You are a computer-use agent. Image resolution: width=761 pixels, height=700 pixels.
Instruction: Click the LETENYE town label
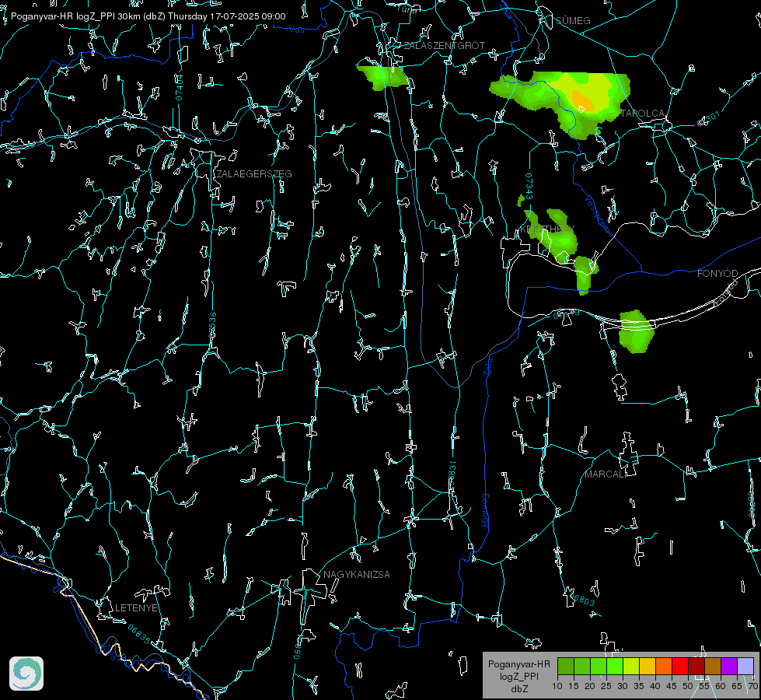pyautogui.click(x=136, y=608)
